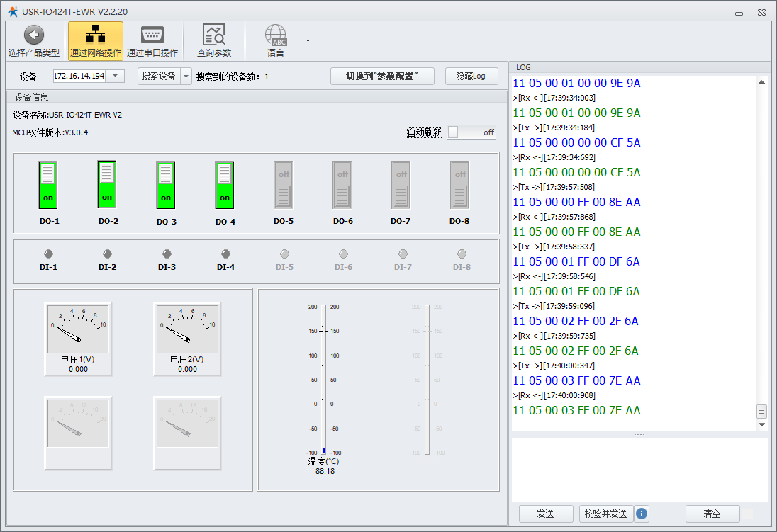This screenshot has height=532, width=777.
Task: Open the language globe icon
Action: 276,35
